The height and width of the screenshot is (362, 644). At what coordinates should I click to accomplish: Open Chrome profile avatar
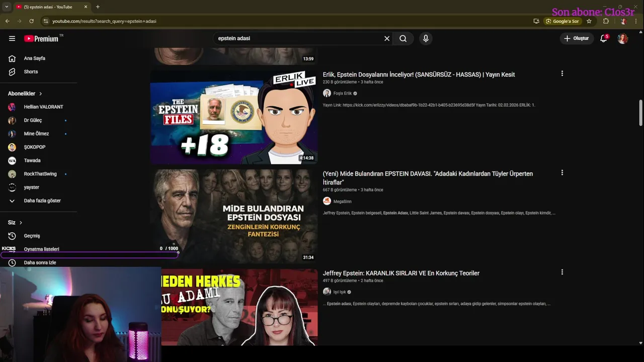[x=623, y=21]
